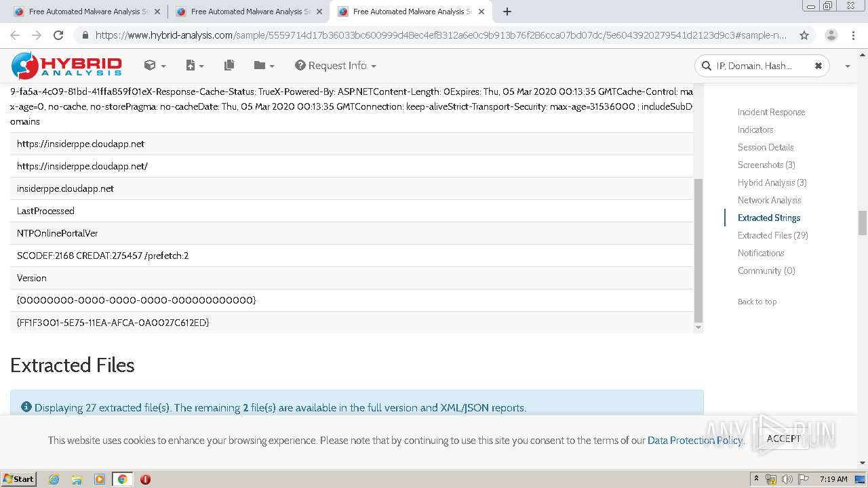The image size is (868, 488).
Task: Close the first browser tab
Action: pos(157,12)
